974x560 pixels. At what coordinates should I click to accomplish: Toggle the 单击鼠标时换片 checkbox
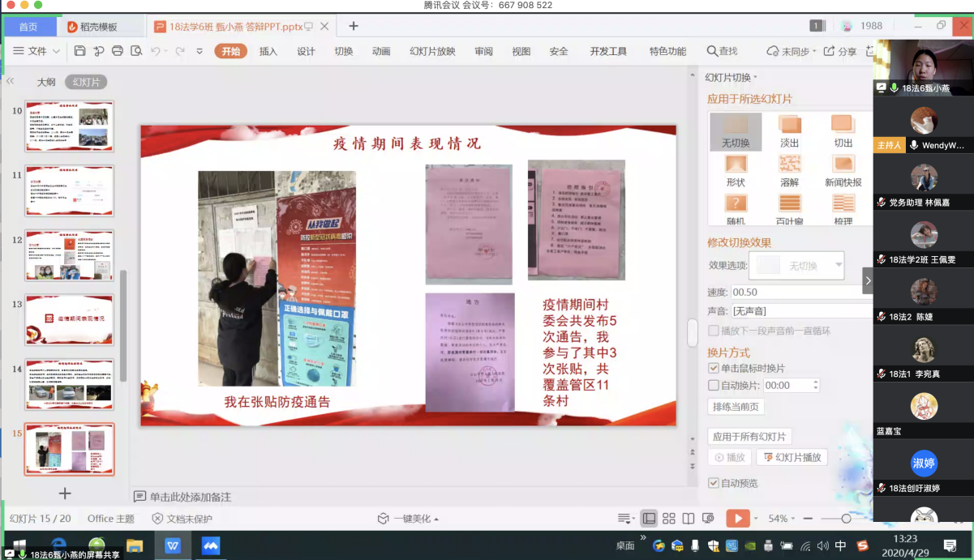coord(714,369)
